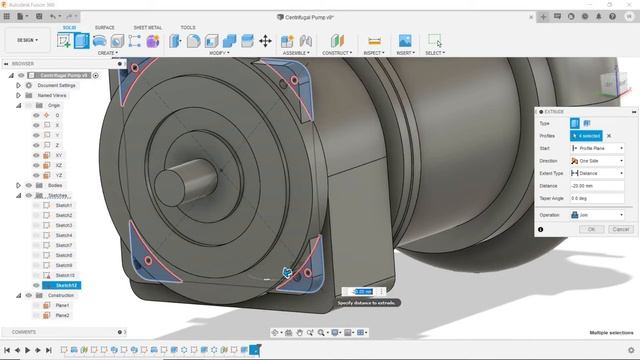Select the Press Pull tool
Viewport: 640px width, 360px height.
tap(176, 41)
